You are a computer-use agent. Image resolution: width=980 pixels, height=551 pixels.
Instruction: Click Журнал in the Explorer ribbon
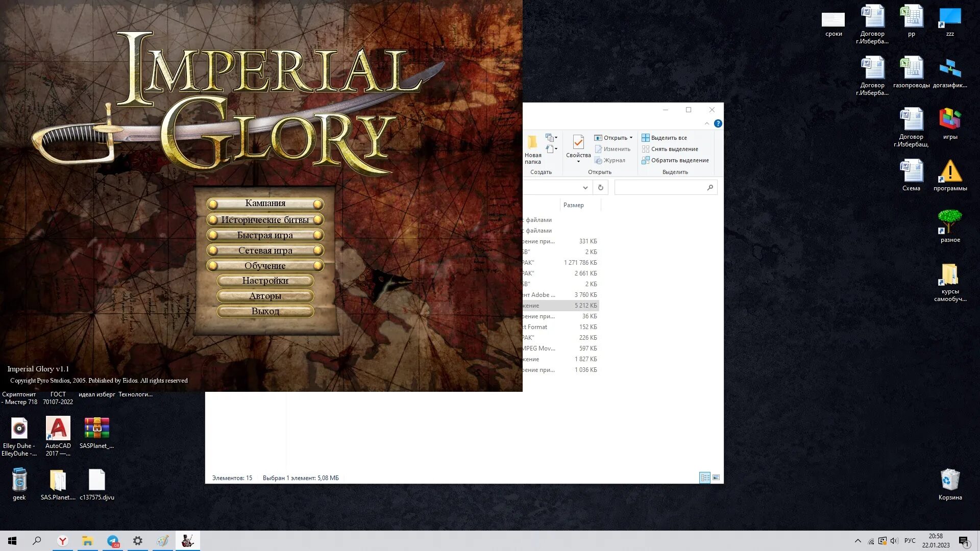pos(609,160)
